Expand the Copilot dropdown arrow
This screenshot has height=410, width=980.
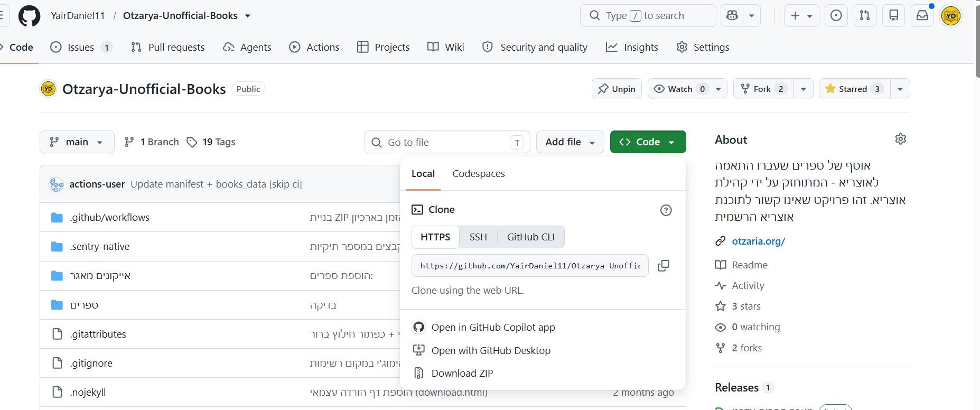coord(752,16)
